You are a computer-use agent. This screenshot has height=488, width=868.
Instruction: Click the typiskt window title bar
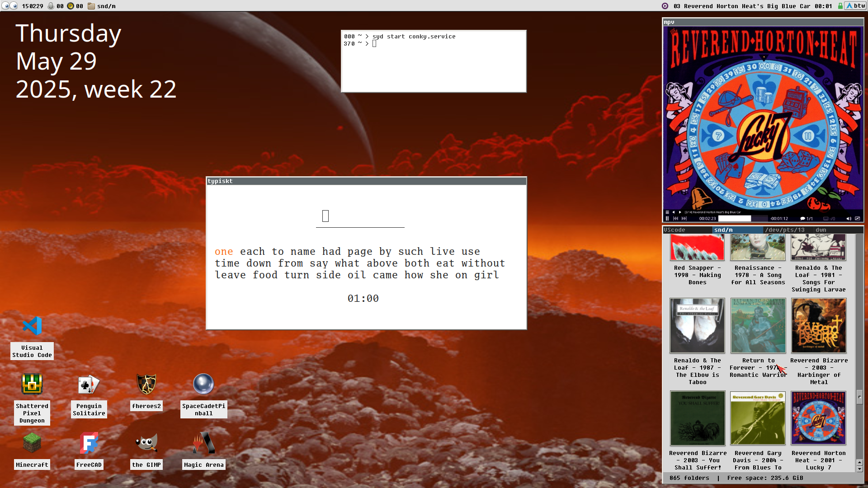click(367, 181)
